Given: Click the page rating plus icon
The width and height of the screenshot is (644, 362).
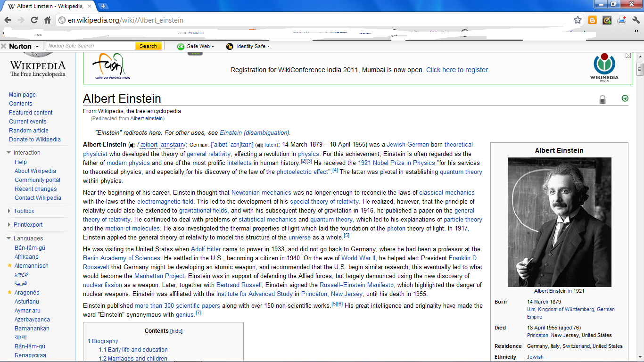Looking at the screenshot, I should click(x=625, y=98).
